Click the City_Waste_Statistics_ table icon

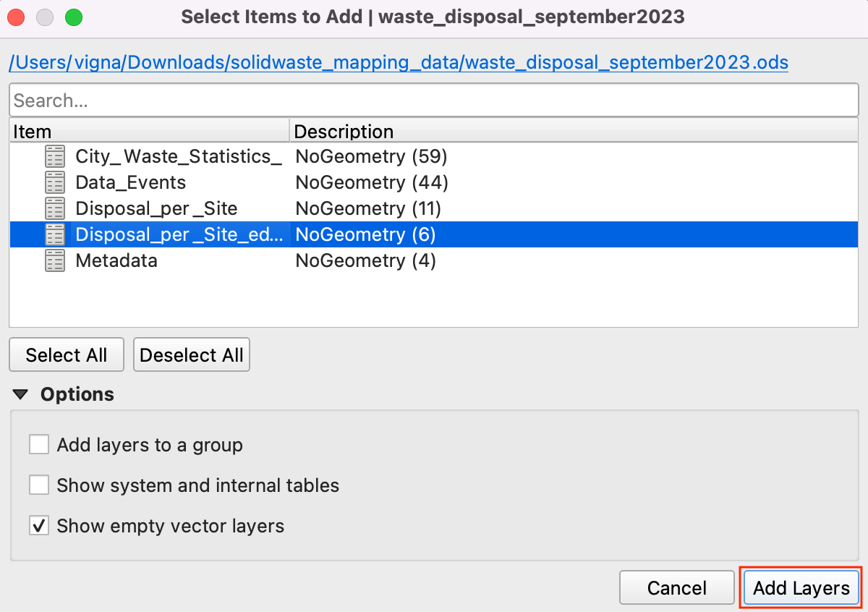tap(55, 156)
